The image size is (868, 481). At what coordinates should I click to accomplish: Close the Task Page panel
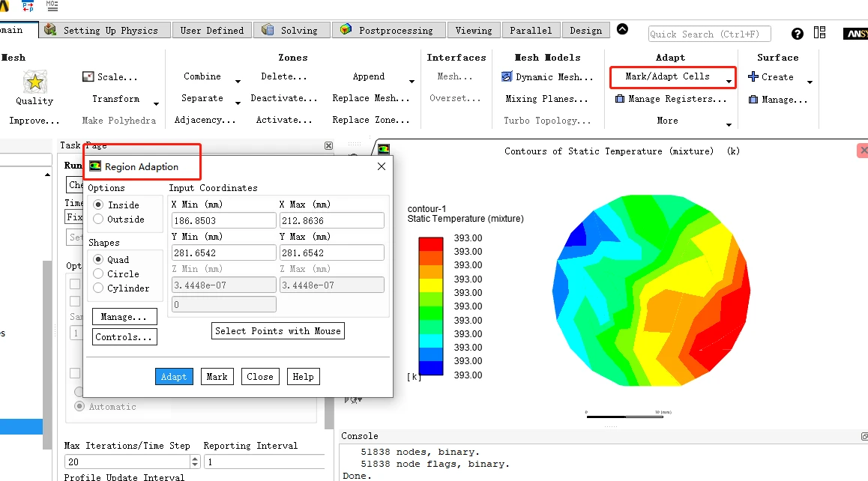[329, 145]
